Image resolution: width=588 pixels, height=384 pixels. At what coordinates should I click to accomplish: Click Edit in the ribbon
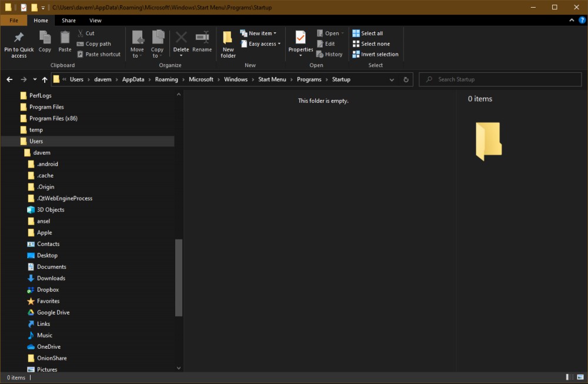click(x=326, y=44)
